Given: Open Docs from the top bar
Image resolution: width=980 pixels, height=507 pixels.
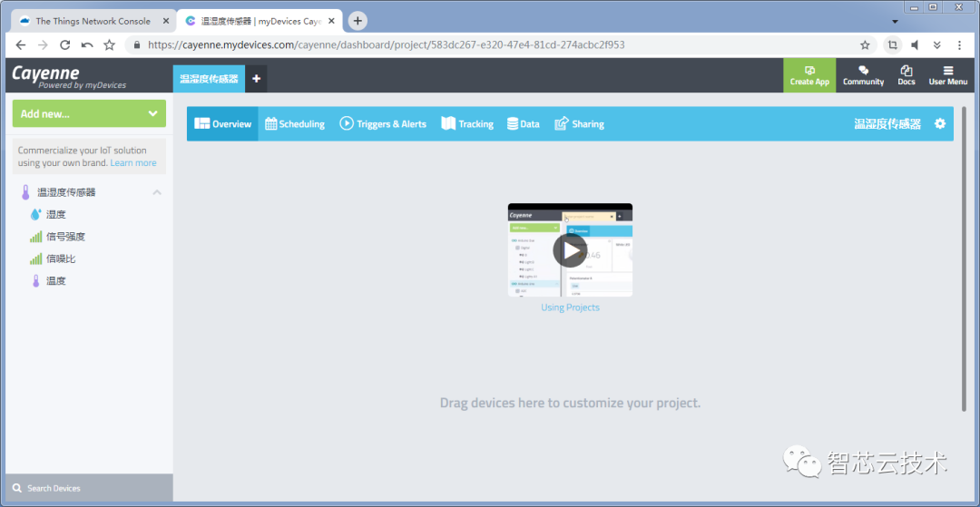Looking at the screenshot, I should pyautogui.click(x=906, y=75).
